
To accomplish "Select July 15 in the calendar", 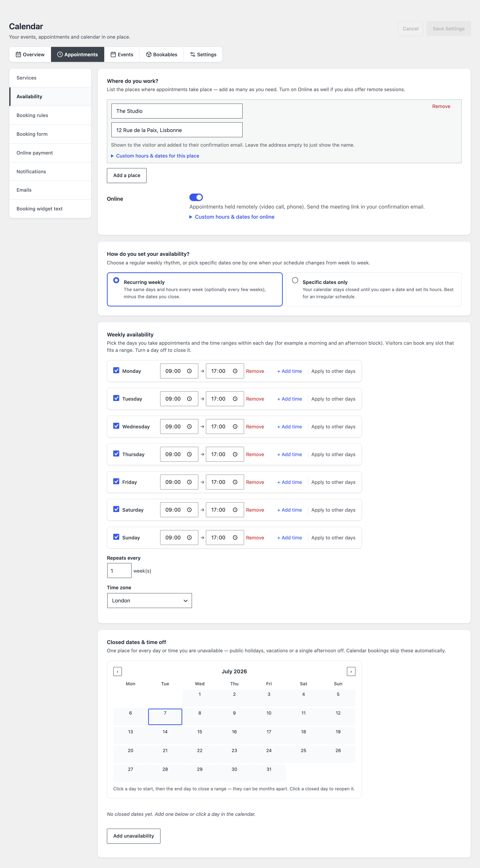I will click(200, 735).
